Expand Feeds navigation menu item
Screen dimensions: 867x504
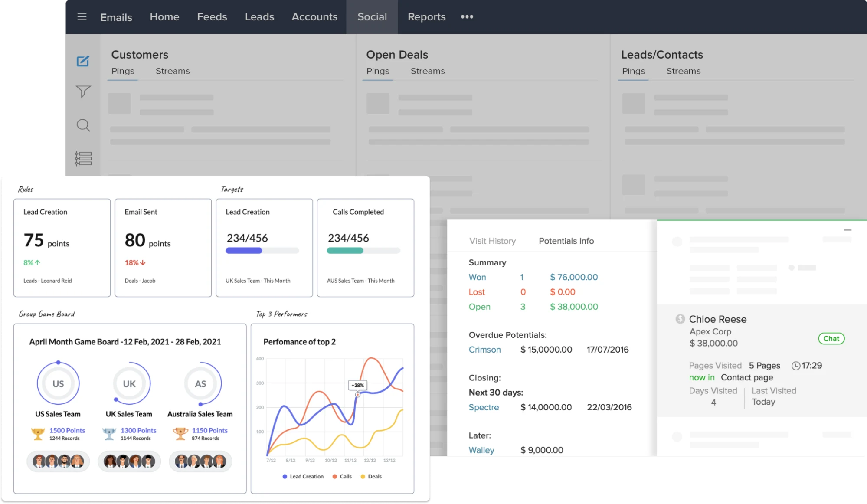coord(212,16)
